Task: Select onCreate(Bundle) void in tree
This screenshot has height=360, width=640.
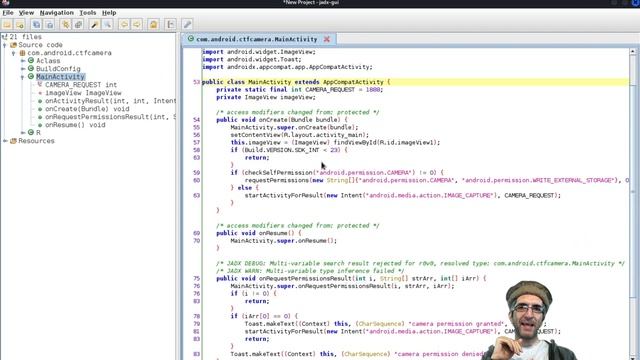Action: point(87,109)
